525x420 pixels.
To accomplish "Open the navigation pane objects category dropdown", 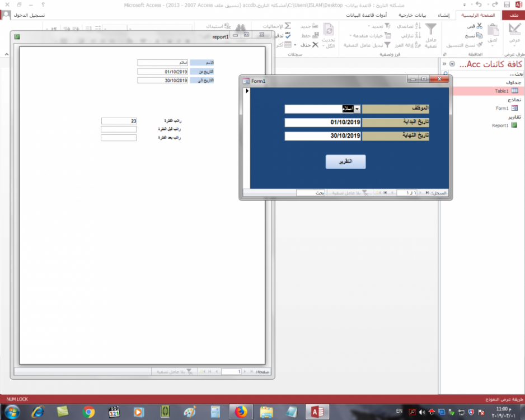I will [452, 64].
